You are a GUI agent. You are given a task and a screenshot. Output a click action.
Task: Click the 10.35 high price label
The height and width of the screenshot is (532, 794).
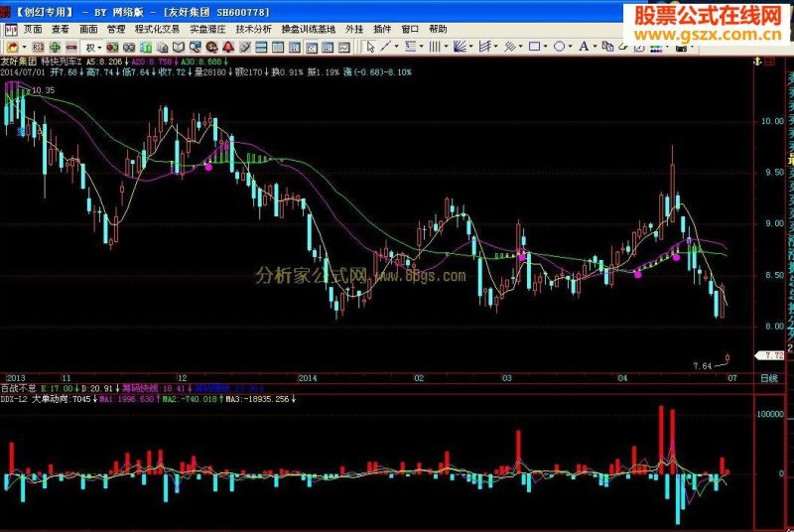[43, 90]
